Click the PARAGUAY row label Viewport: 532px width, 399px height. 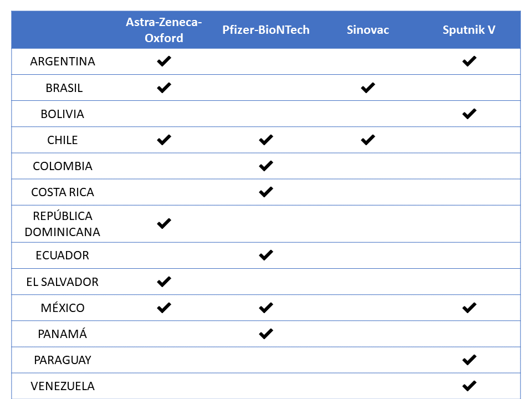click(x=63, y=360)
